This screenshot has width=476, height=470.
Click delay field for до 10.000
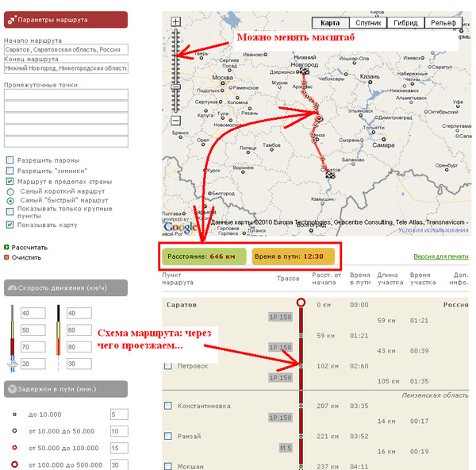[119, 414]
